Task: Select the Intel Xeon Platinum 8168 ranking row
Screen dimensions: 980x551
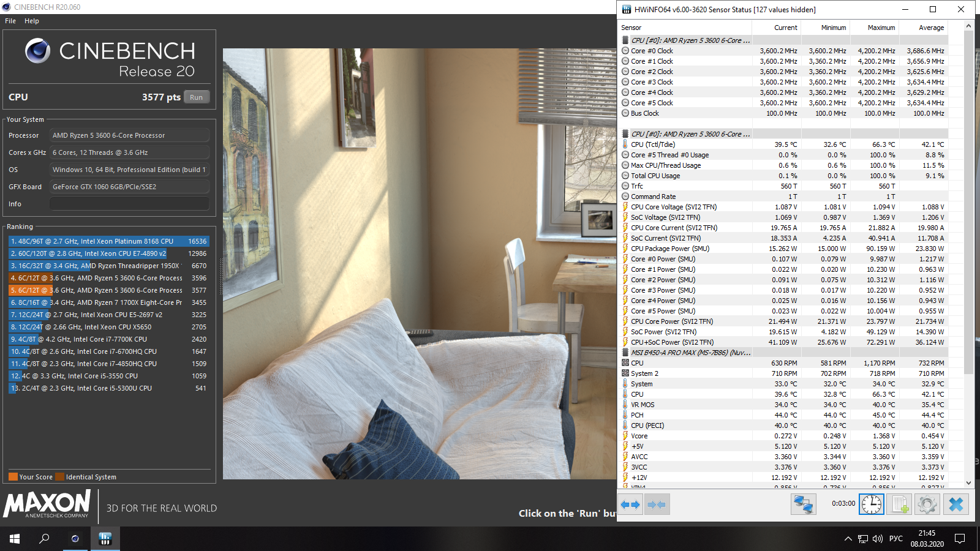Action: coord(108,241)
